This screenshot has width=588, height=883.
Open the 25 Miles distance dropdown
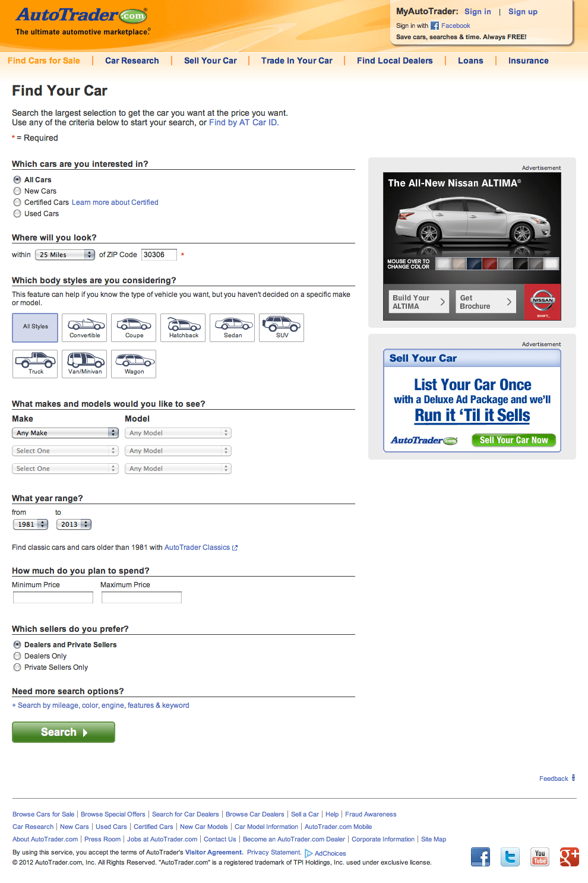(65, 255)
